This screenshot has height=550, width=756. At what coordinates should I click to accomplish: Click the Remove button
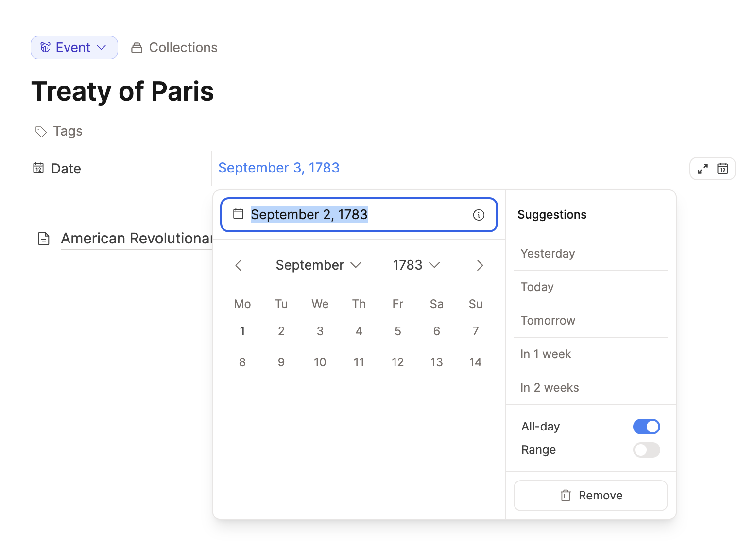(590, 496)
